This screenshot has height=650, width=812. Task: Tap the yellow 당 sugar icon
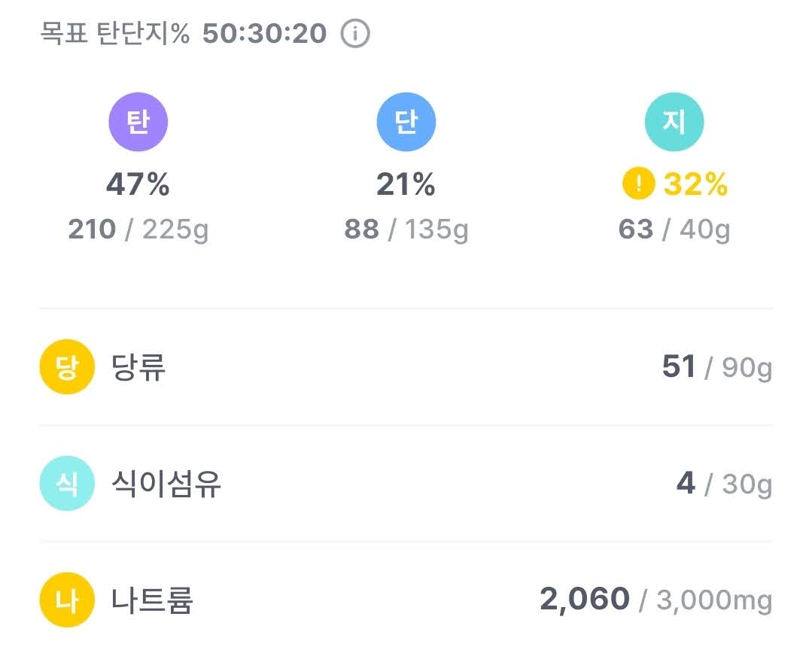67,366
